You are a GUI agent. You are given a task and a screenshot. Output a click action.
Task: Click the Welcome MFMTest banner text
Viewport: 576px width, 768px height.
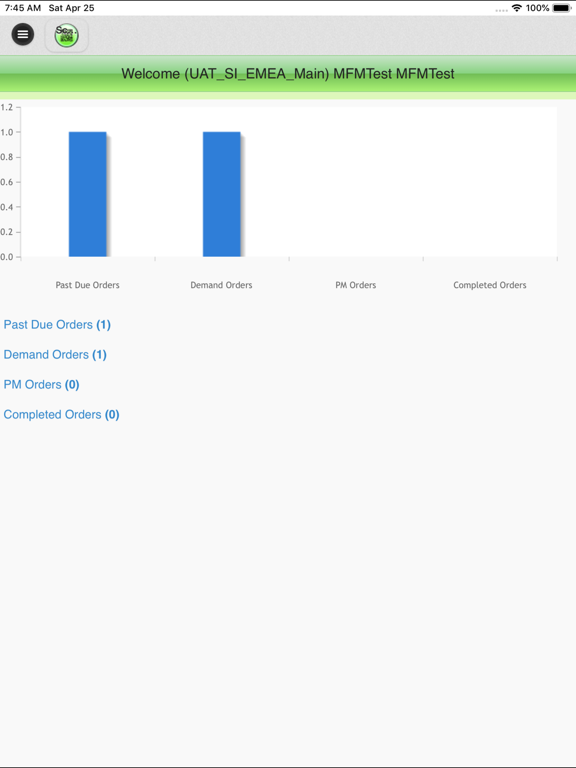coord(288,73)
